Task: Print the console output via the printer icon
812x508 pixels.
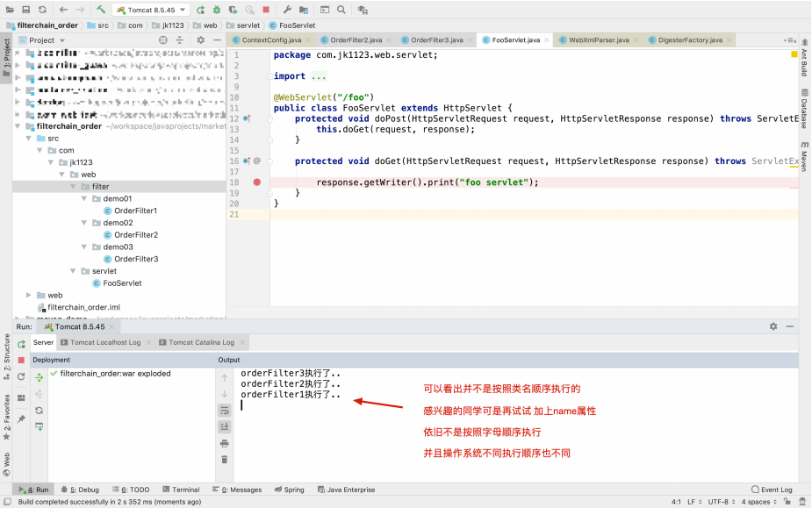Action: [x=224, y=443]
